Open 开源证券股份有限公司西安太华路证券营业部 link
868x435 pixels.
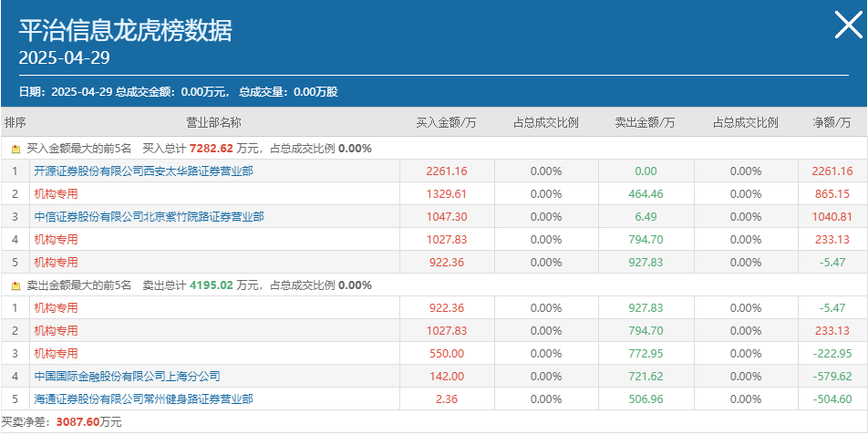coord(143,171)
